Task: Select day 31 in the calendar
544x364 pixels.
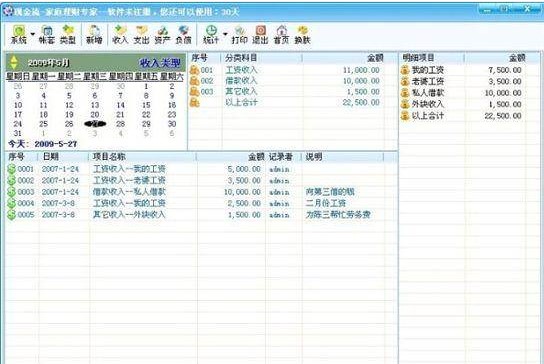Action: 18,133
